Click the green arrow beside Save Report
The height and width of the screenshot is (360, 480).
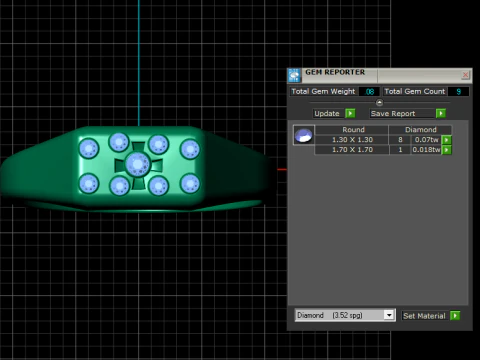pos(441,113)
